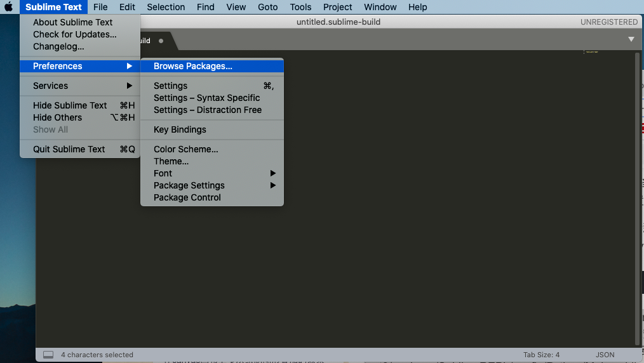
Task: Change Tab Size: 4 setting
Action: [x=541, y=355]
